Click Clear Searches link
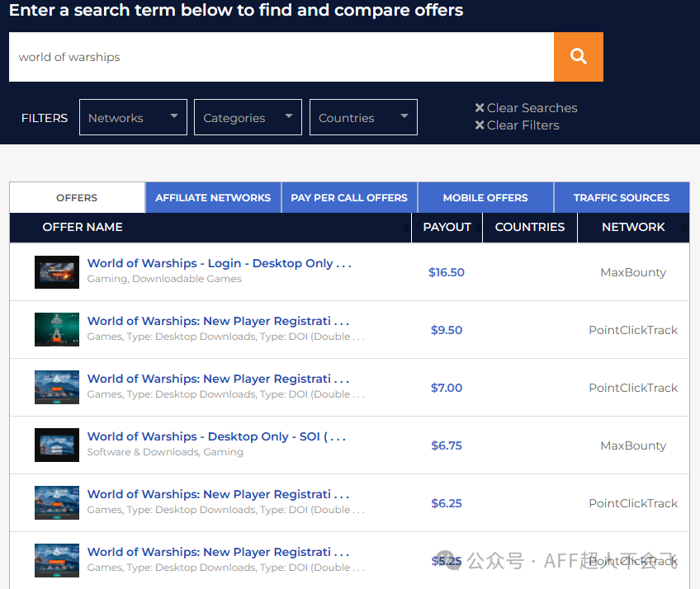 [x=532, y=107]
